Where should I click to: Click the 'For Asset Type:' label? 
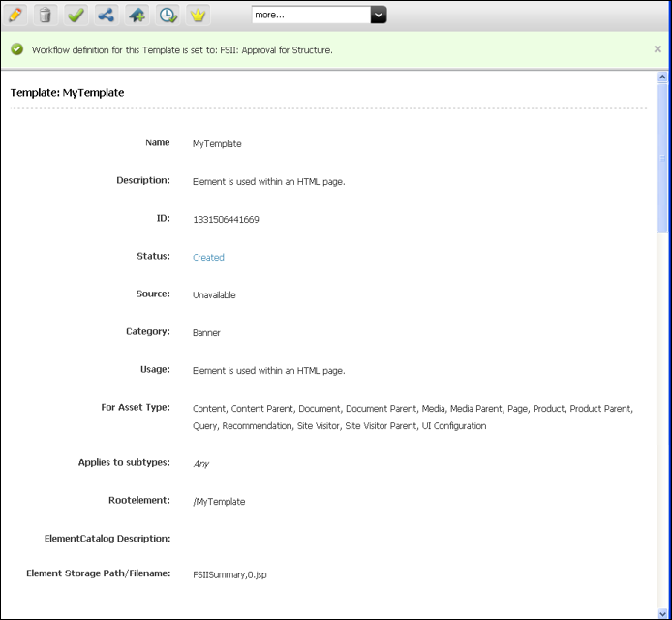coord(136,407)
